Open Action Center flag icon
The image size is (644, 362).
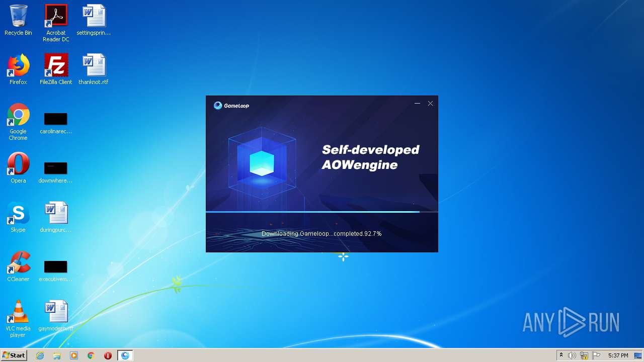pyautogui.click(x=596, y=355)
